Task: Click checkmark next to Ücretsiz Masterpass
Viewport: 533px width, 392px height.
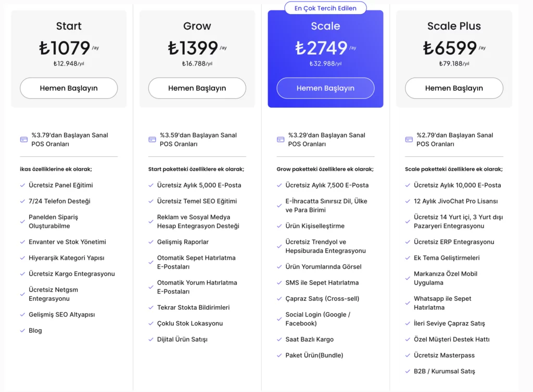Action: 408,355
